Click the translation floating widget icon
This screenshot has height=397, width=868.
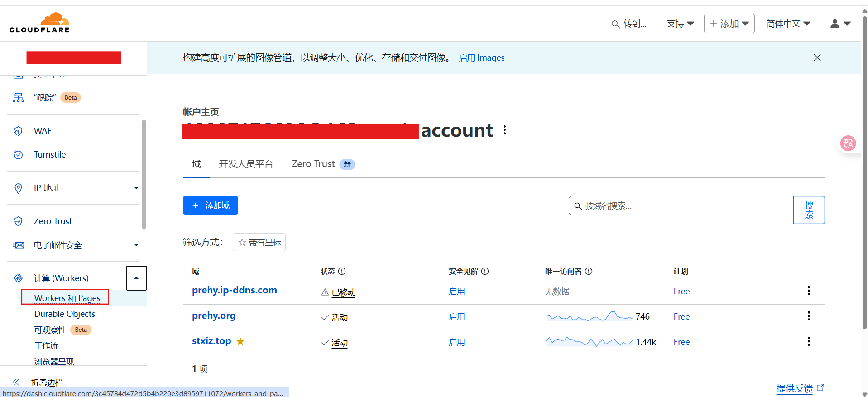pyautogui.click(x=848, y=143)
